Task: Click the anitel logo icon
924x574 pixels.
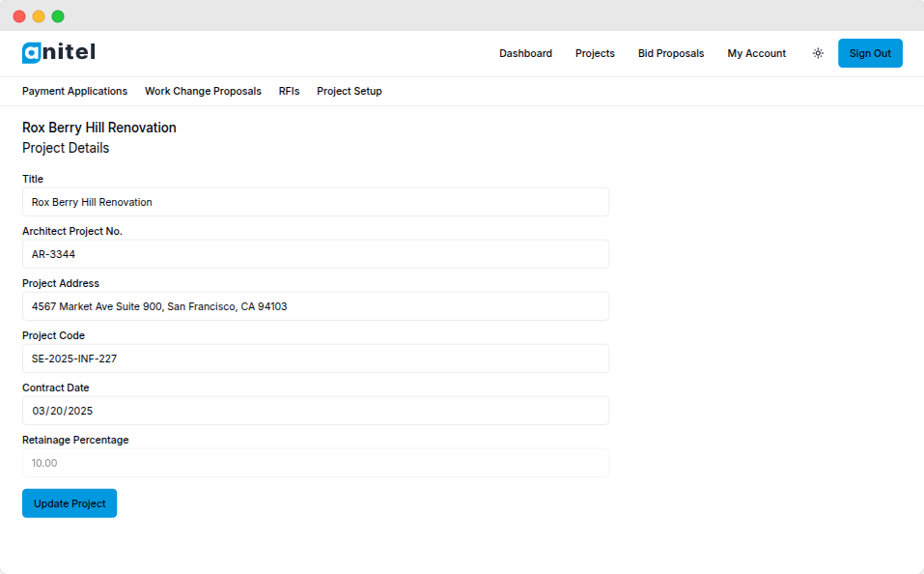Action: click(x=32, y=52)
